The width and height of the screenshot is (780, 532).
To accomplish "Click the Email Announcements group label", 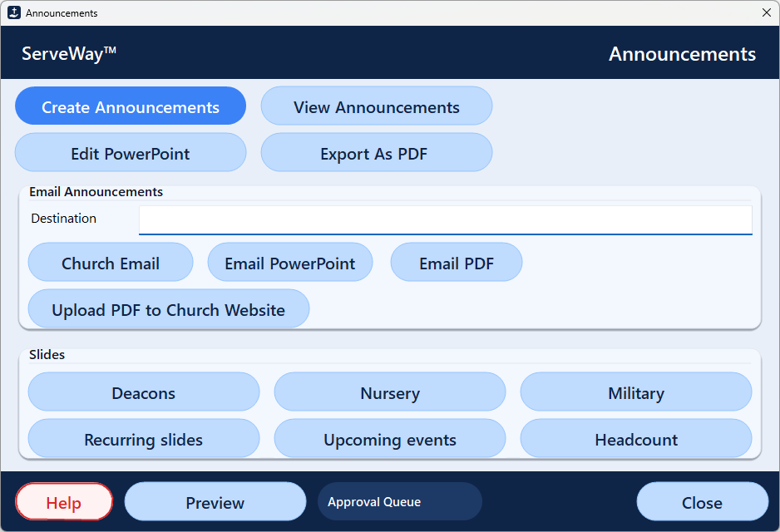I will coord(96,192).
